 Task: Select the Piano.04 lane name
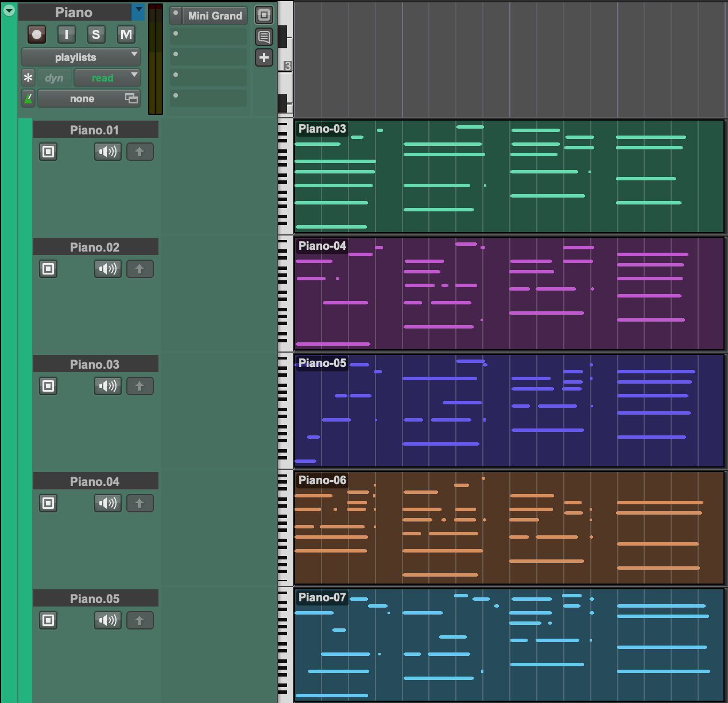(95, 481)
